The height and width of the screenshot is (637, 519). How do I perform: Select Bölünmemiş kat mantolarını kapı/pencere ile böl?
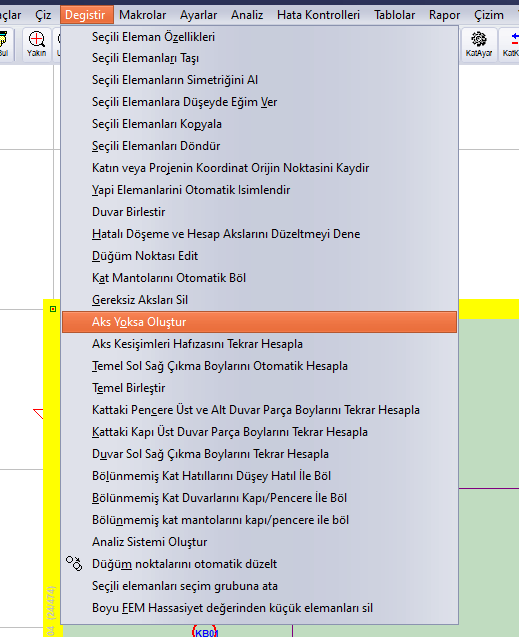coord(260,520)
